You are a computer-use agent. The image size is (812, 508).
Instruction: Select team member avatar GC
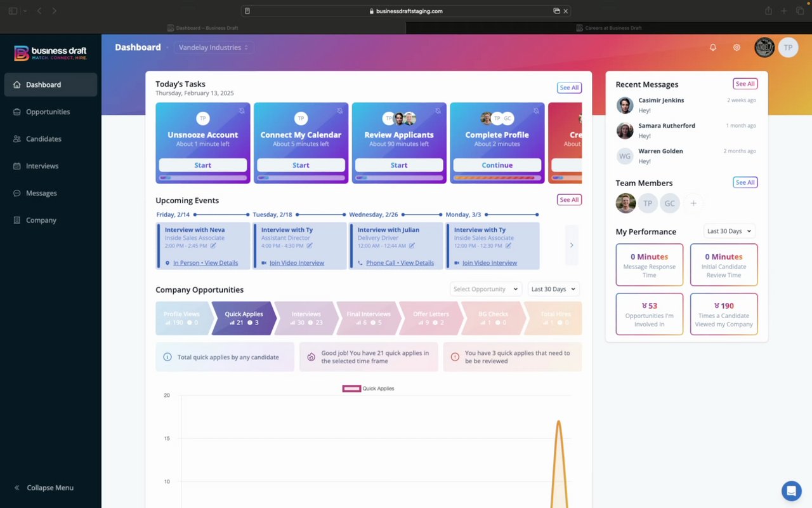pyautogui.click(x=669, y=203)
